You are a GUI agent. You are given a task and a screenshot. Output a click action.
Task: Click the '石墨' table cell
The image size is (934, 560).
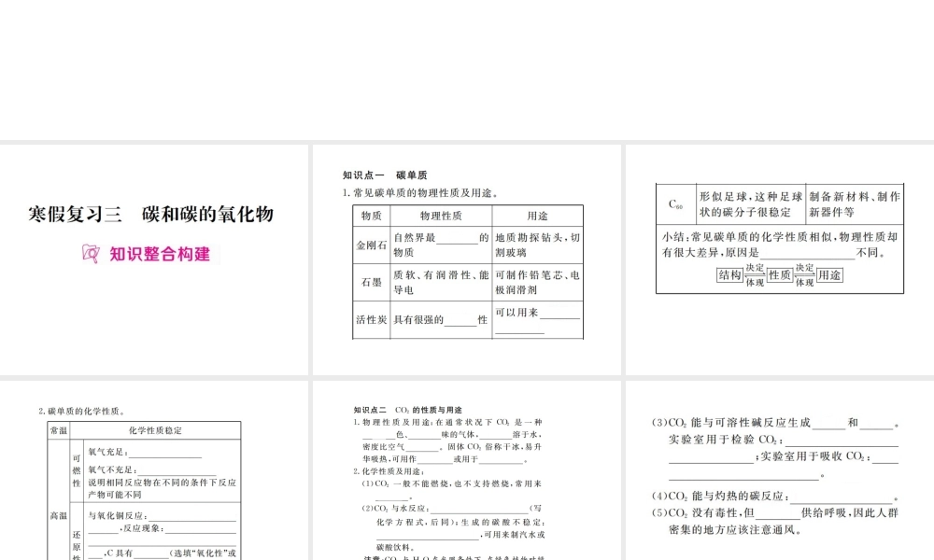[x=372, y=282]
